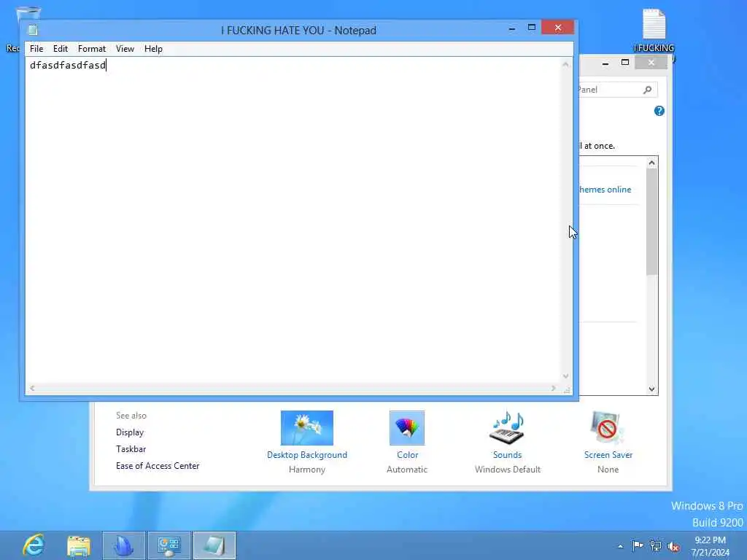747x560 pixels.
Task: Switch to Control Panel taskbar button
Action: [x=169, y=545]
